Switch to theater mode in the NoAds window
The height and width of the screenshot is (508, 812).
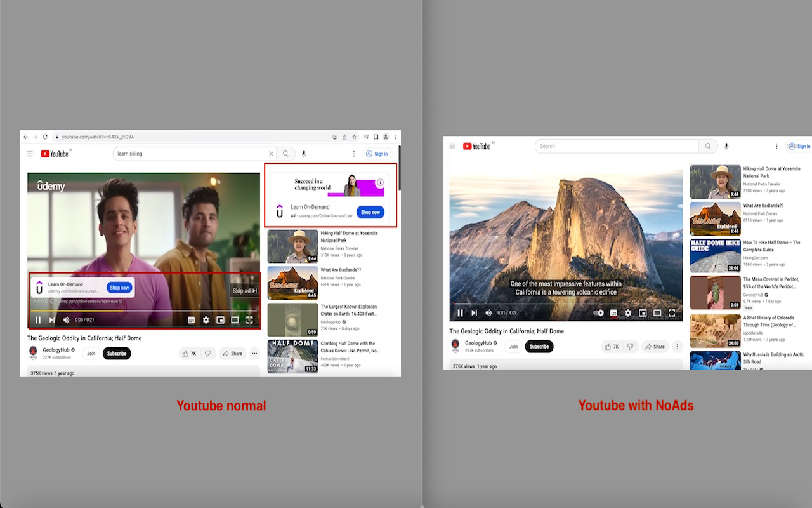(657, 313)
